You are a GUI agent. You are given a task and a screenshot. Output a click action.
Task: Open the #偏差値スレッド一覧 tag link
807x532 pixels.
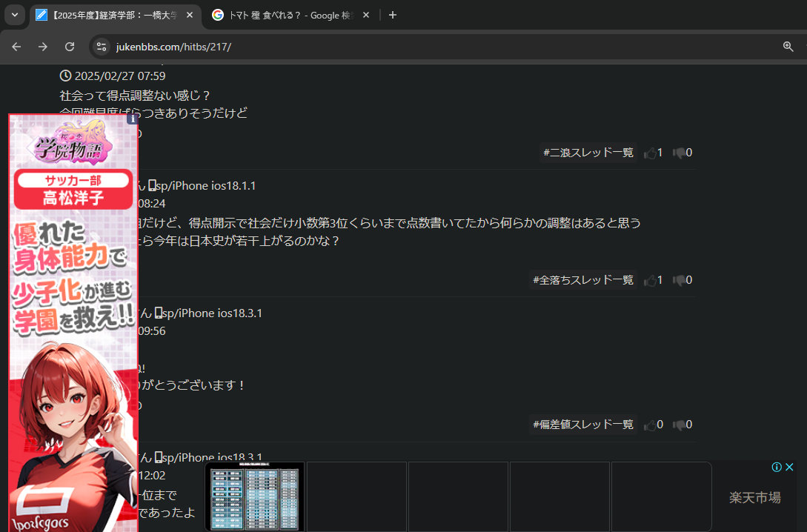tap(583, 425)
